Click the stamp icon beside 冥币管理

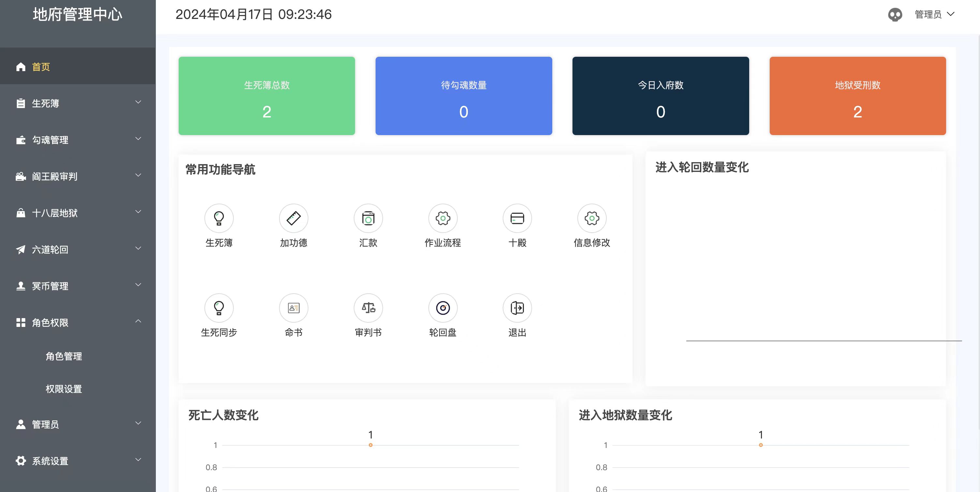pos(21,286)
